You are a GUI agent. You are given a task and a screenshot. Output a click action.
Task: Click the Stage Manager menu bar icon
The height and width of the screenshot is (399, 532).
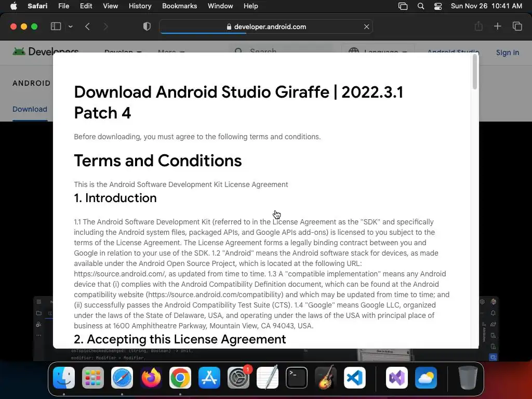(x=403, y=6)
